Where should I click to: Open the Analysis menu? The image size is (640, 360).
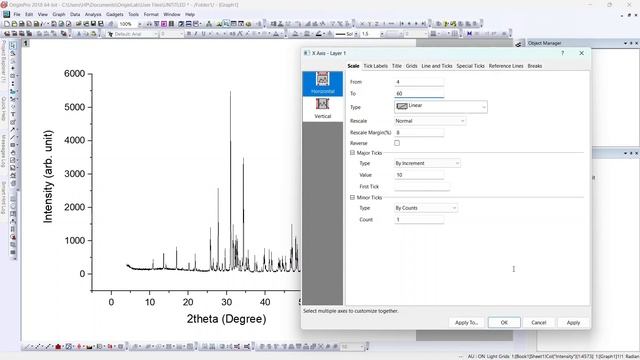pos(93,14)
